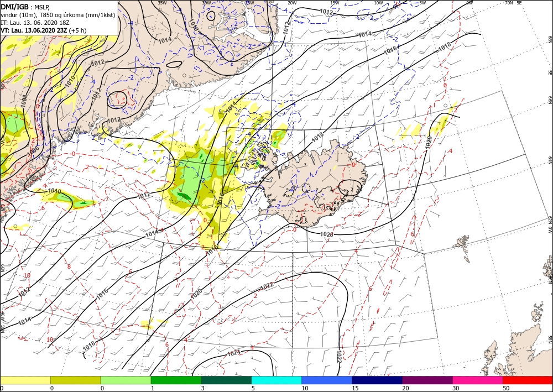This screenshot has width=553, height=392.
Task: Pick the pink 30–50 mm swatch
Action: [478, 380]
